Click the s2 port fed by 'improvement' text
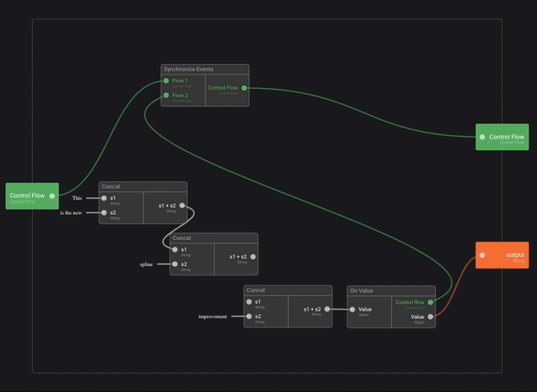This screenshot has width=537, height=392. 249,316
